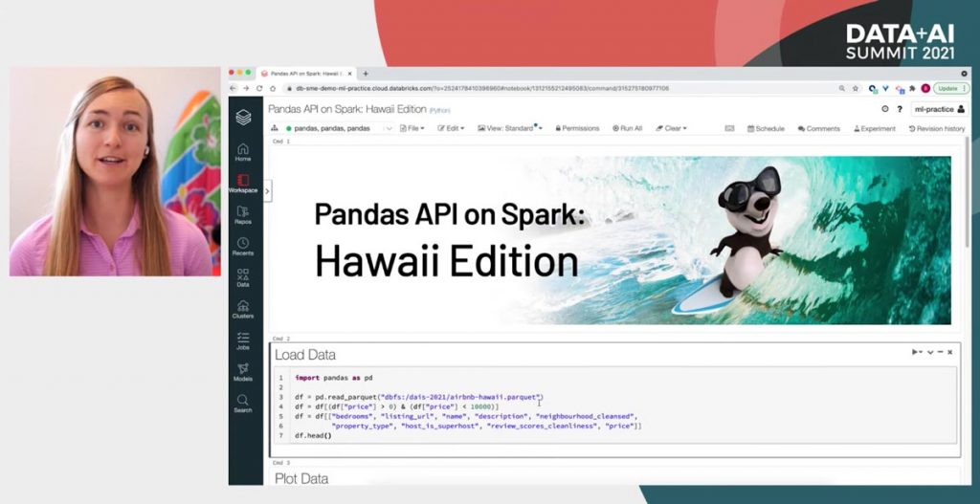This screenshot has height=504, width=980.
Task: Click the 'Plot Data' cell heading
Action: pyautogui.click(x=301, y=478)
